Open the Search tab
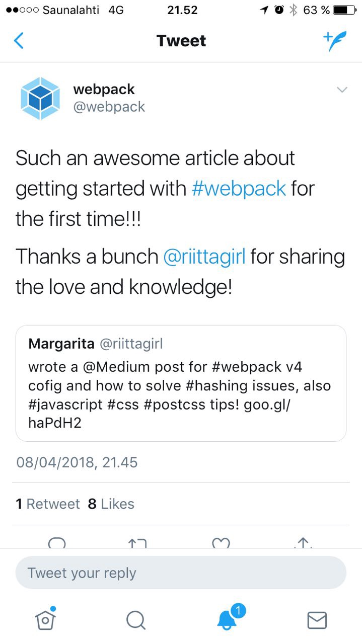Image resolution: width=362 pixels, height=644 pixels. [x=136, y=620]
